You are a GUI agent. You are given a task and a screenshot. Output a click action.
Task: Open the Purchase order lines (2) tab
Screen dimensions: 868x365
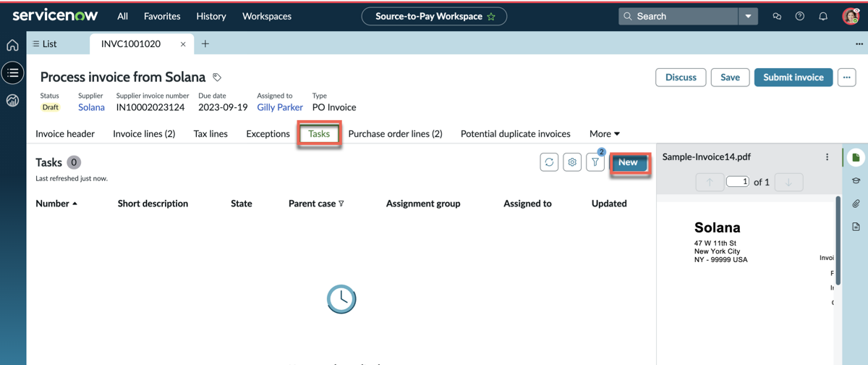point(395,134)
